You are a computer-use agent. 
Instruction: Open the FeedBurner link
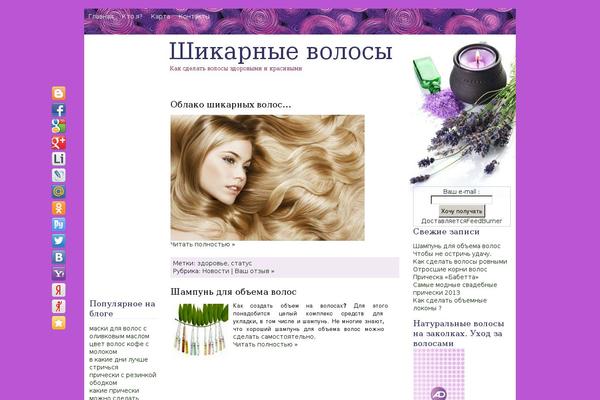(485, 221)
